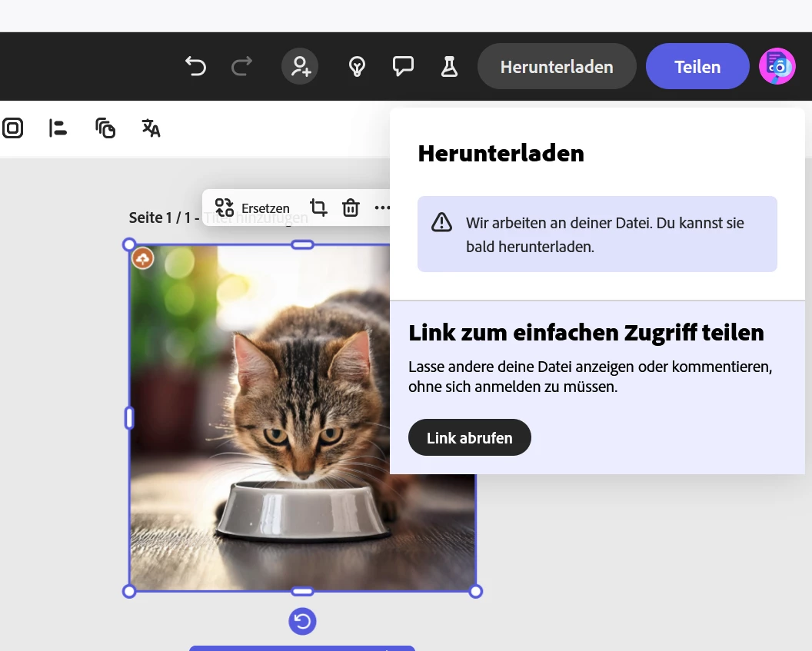The height and width of the screenshot is (651, 812).
Task: Click the 'Herunterladen' panel heading
Action: (x=501, y=153)
